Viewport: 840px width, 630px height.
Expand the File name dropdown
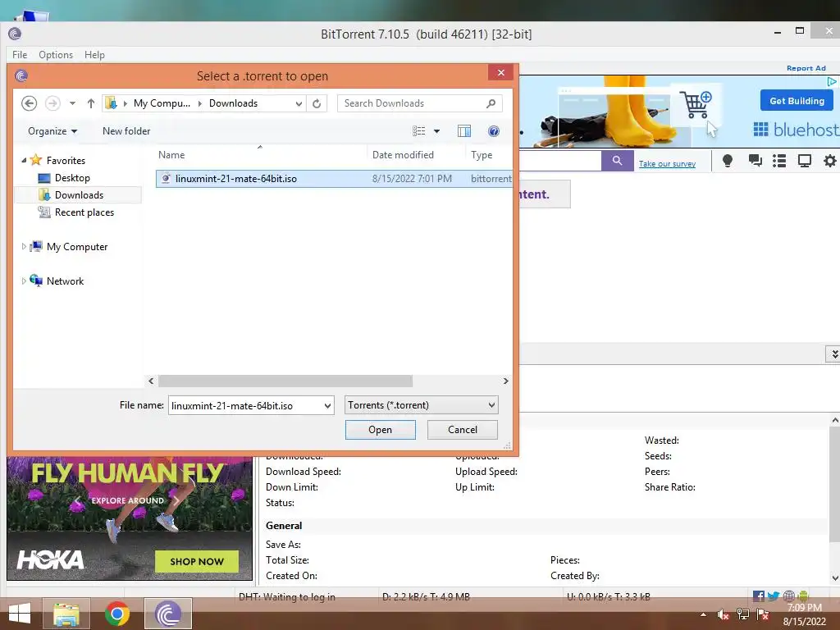[x=328, y=405]
